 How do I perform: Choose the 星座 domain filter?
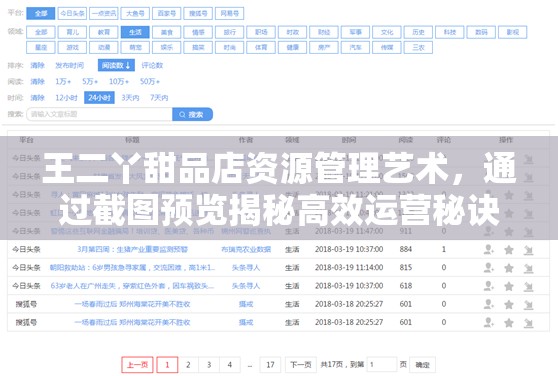pyautogui.click(x=41, y=47)
